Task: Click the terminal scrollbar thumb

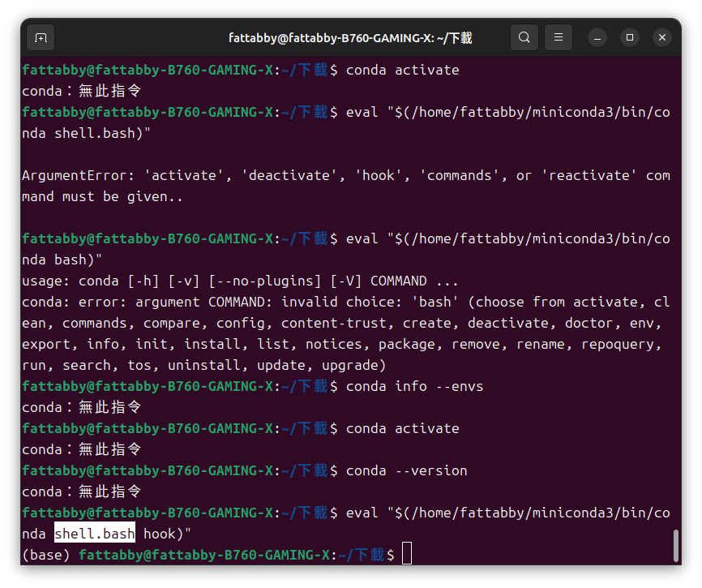Action: pos(676,546)
